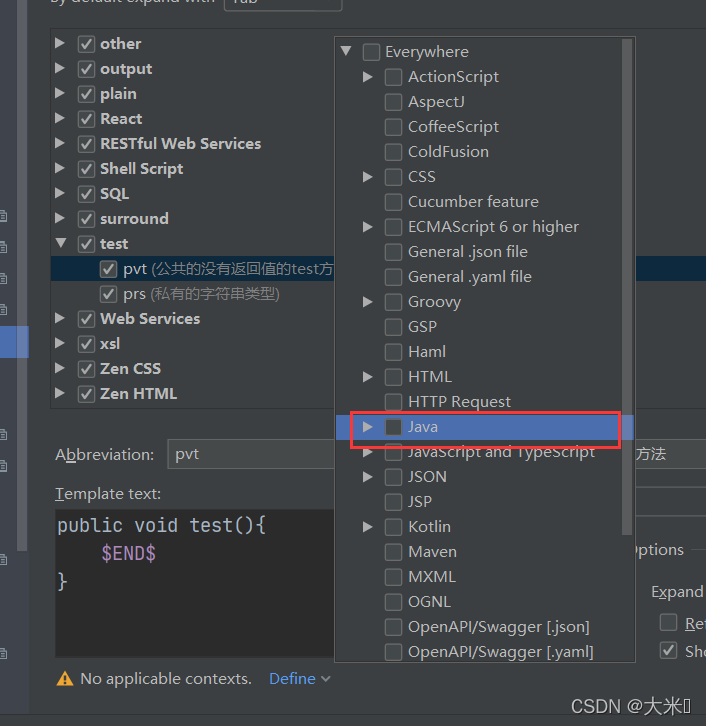Image resolution: width=706 pixels, height=726 pixels.
Task: Click the context popup vertical scrollbar
Action: 627,287
